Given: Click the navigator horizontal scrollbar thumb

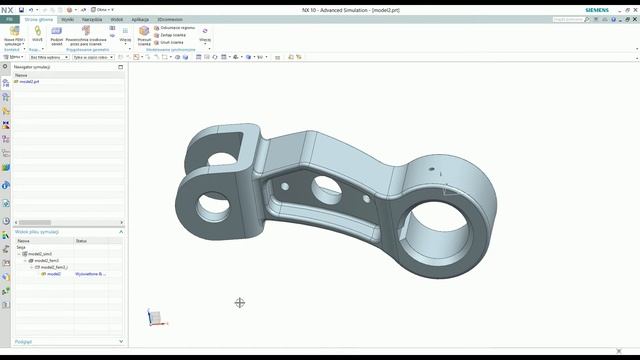Looking at the screenshot, I should tap(35, 222).
